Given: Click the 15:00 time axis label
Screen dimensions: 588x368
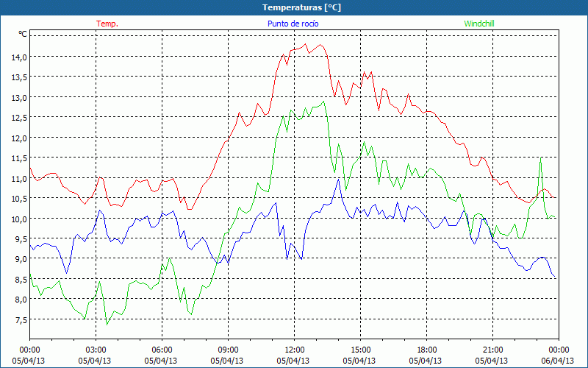Looking at the screenshot, I should [360, 350].
